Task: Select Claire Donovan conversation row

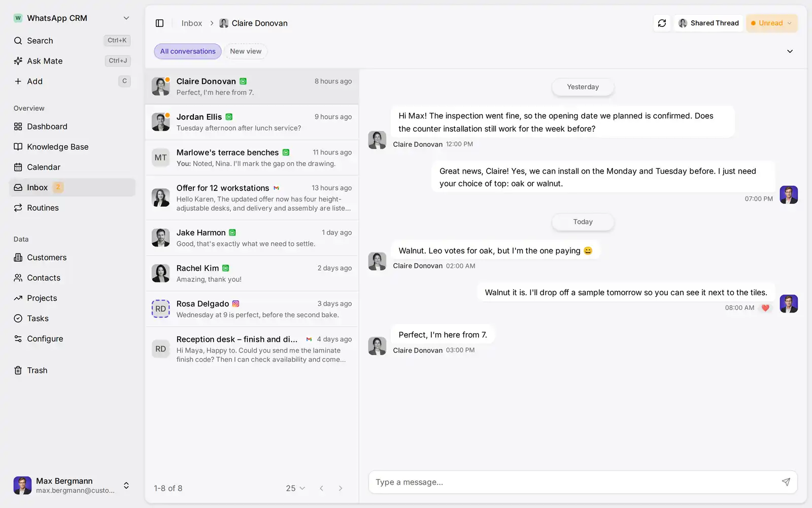Action: tap(252, 86)
